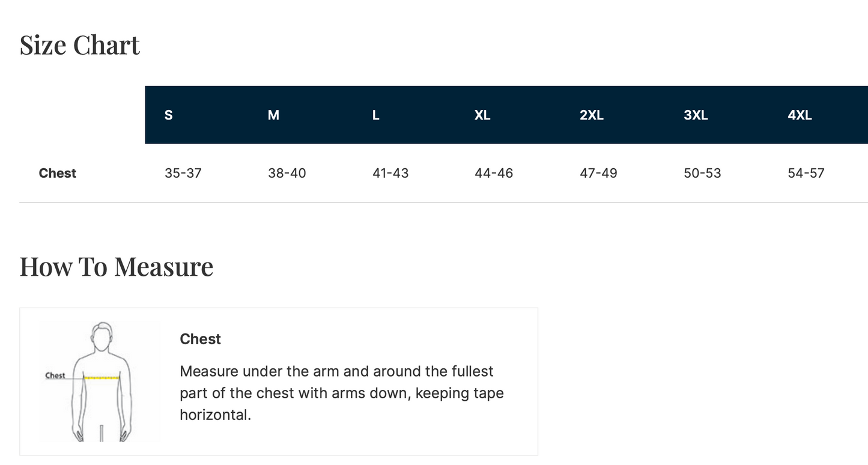Select the S size column header

169,115
